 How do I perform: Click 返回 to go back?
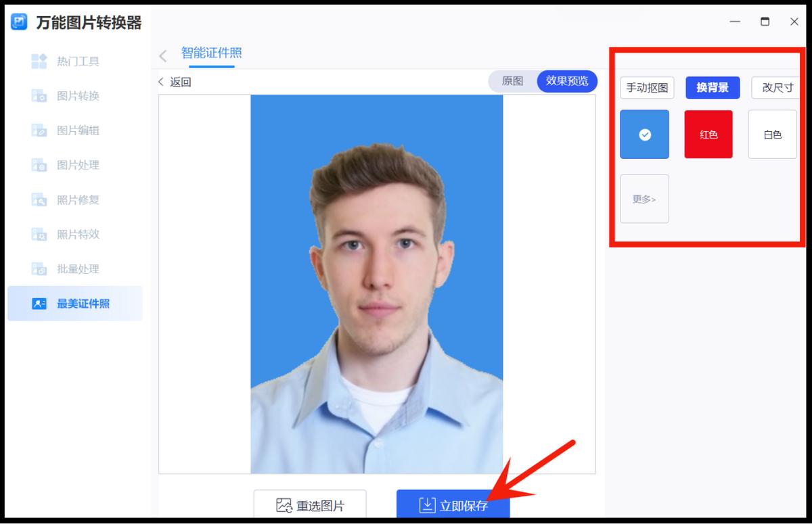(175, 81)
